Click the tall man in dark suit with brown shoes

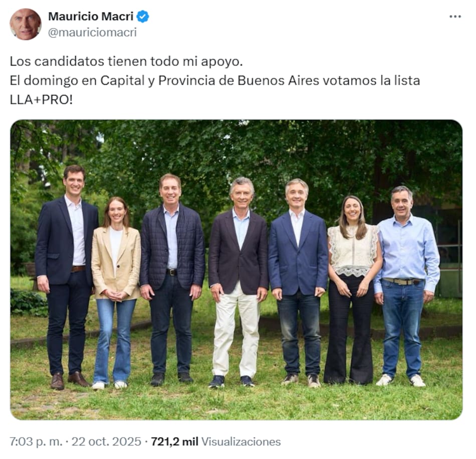point(66,276)
